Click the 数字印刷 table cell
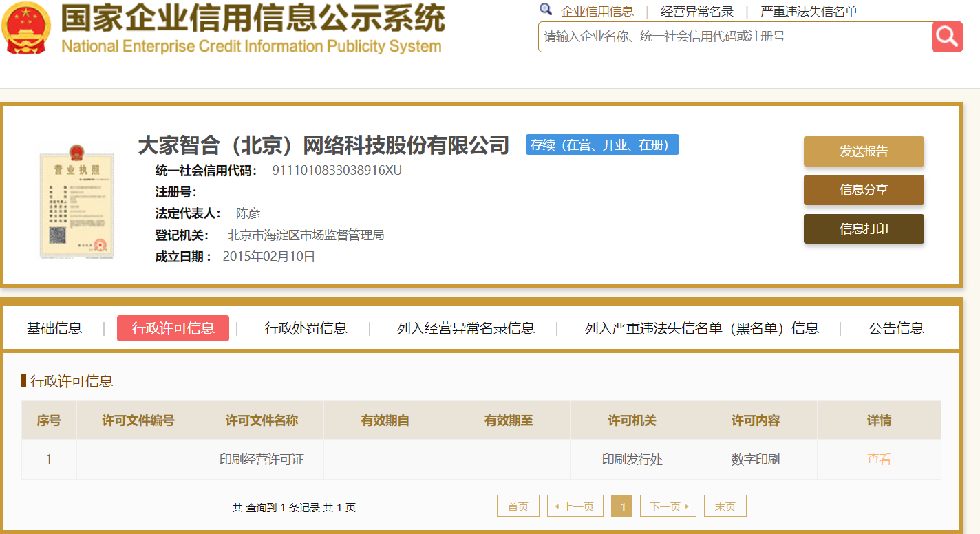 coord(756,459)
